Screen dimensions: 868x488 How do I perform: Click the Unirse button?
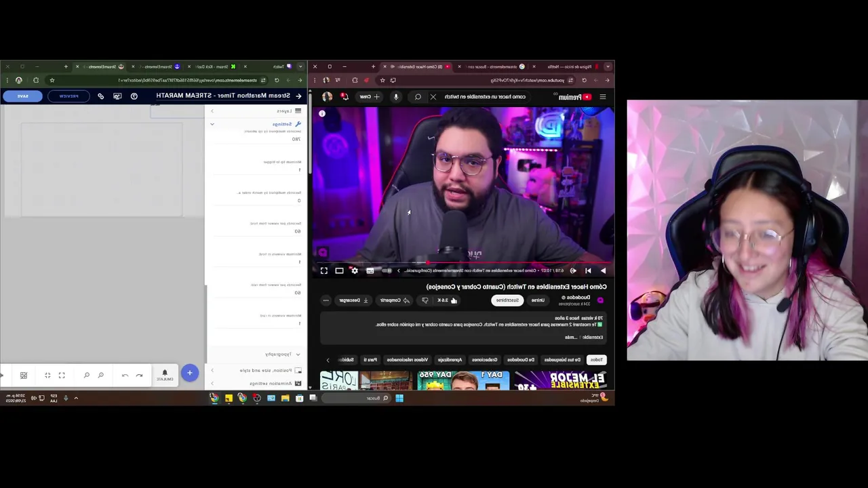538,300
